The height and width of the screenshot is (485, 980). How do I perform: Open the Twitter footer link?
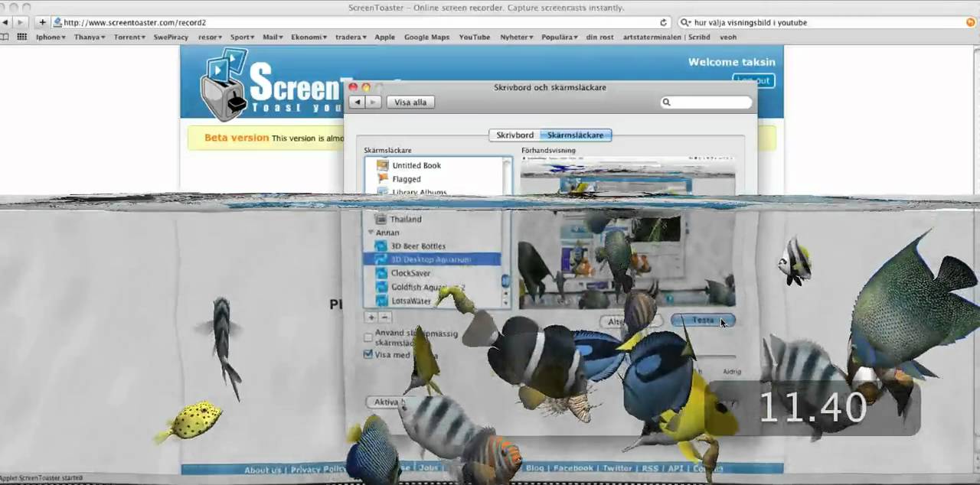(617, 468)
